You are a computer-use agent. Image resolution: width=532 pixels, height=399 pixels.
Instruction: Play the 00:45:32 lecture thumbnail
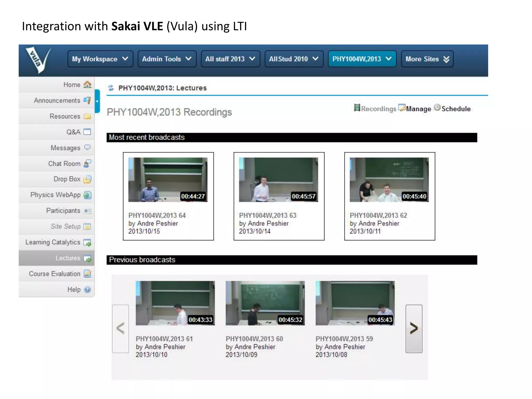click(x=265, y=303)
